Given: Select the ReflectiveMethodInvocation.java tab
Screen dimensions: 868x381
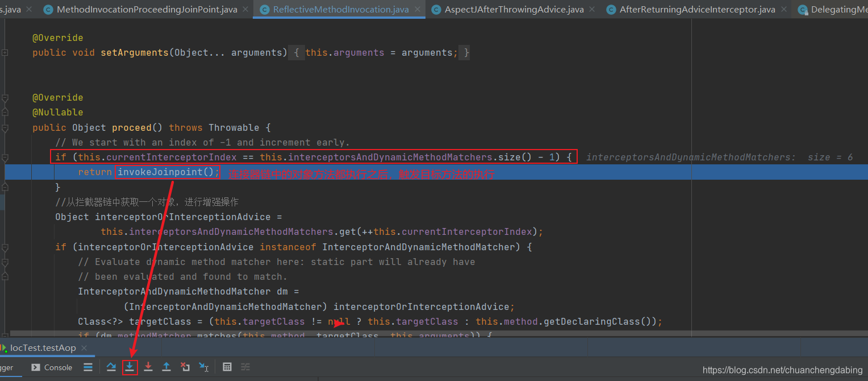Looking at the screenshot, I should [340, 10].
